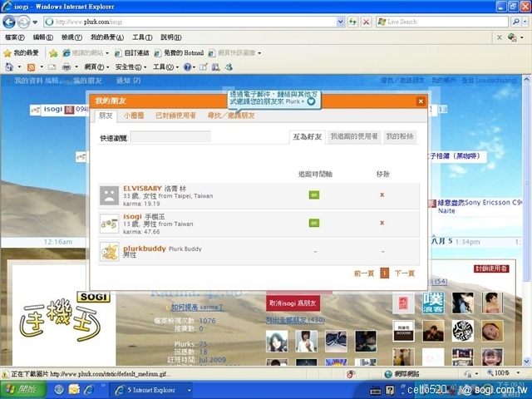
Task: Open the 自訂連結 favorites bar link
Action: click(x=131, y=53)
